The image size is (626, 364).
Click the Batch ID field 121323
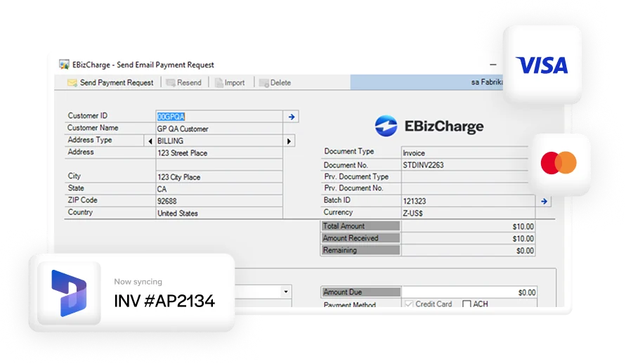coord(469,201)
